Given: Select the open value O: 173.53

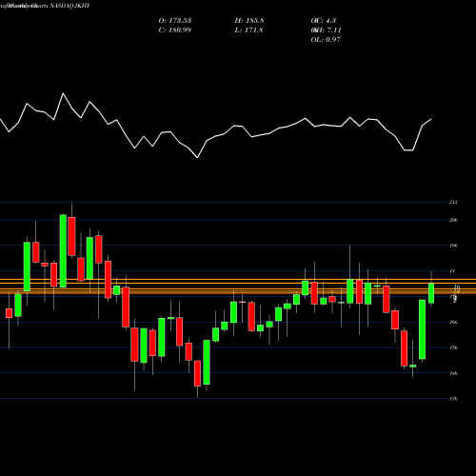Looking at the screenshot, I should 175,21.
